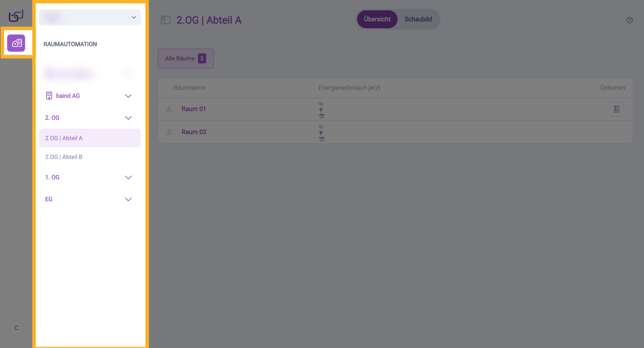Expand the EG floor chevron
This screenshot has width=644, height=348.
click(x=128, y=199)
